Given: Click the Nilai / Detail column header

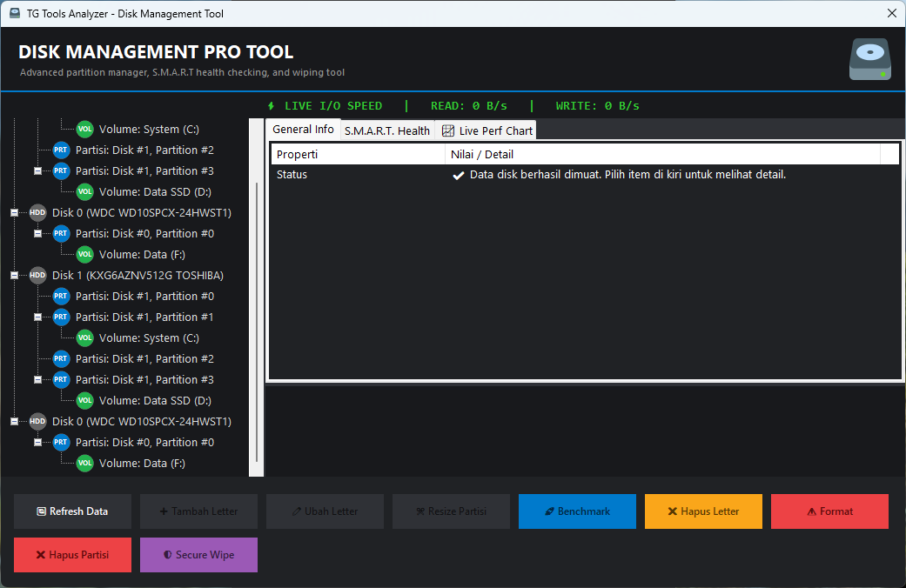Looking at the screenshot, I should (x=662, y=154).
